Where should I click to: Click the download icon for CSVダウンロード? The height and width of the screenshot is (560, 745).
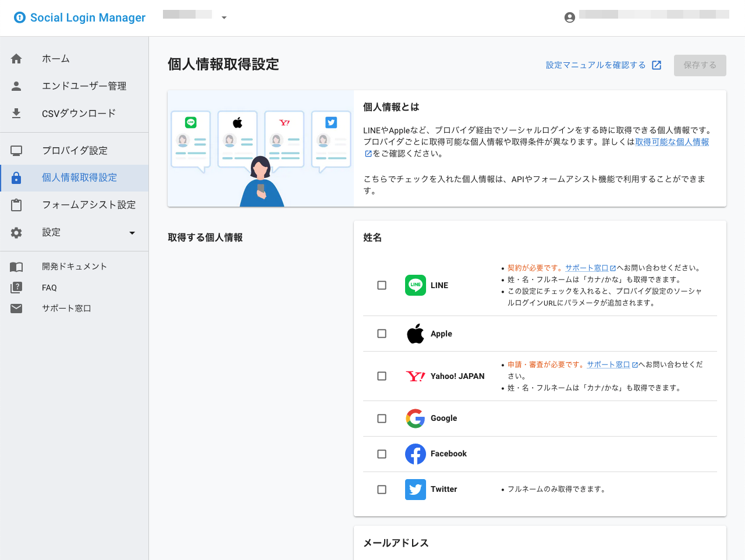click(16, 114)
